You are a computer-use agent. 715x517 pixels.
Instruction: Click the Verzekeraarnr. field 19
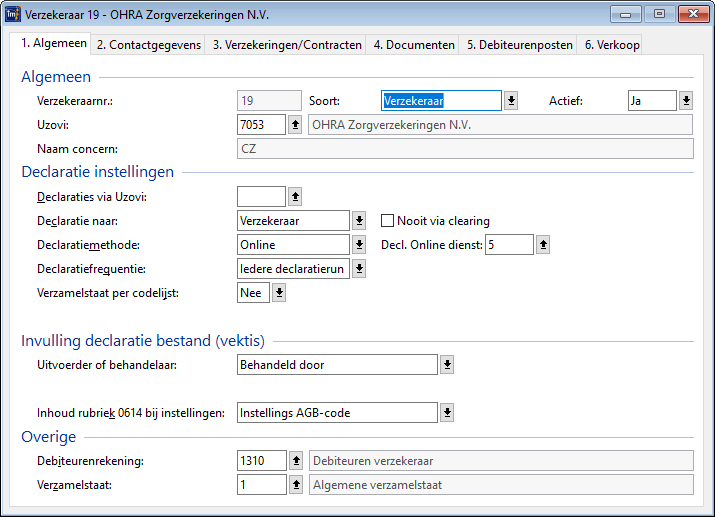coord(269,101)
